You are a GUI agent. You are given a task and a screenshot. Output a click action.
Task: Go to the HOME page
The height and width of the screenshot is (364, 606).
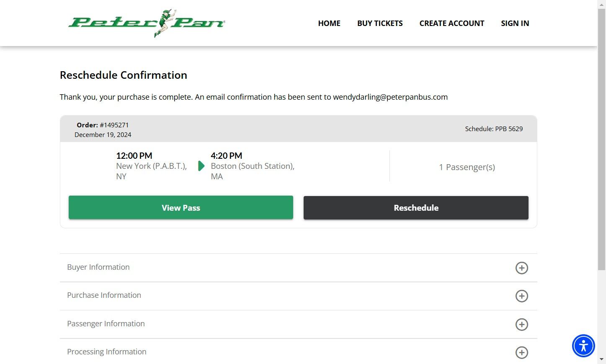[x=329, y=23]
